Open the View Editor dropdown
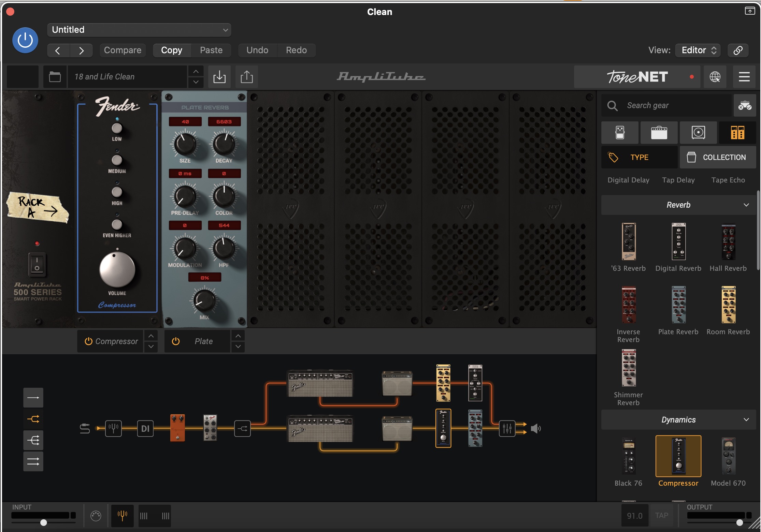Screen dimensions: 761x532 pos(698,50)
